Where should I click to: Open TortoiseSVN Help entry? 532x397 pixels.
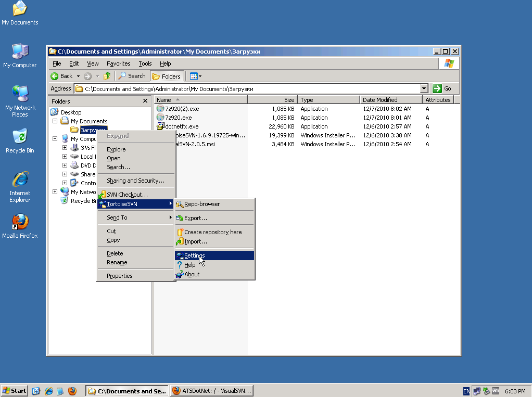tap(214, 265)
